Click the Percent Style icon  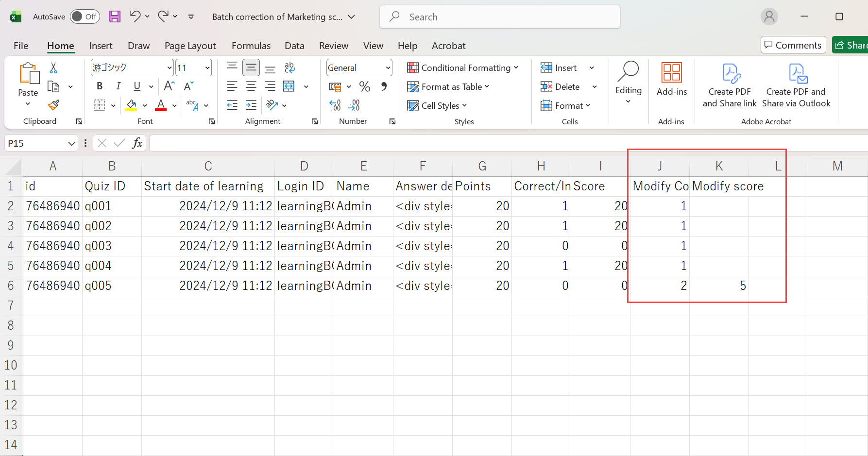click(364, 87)
